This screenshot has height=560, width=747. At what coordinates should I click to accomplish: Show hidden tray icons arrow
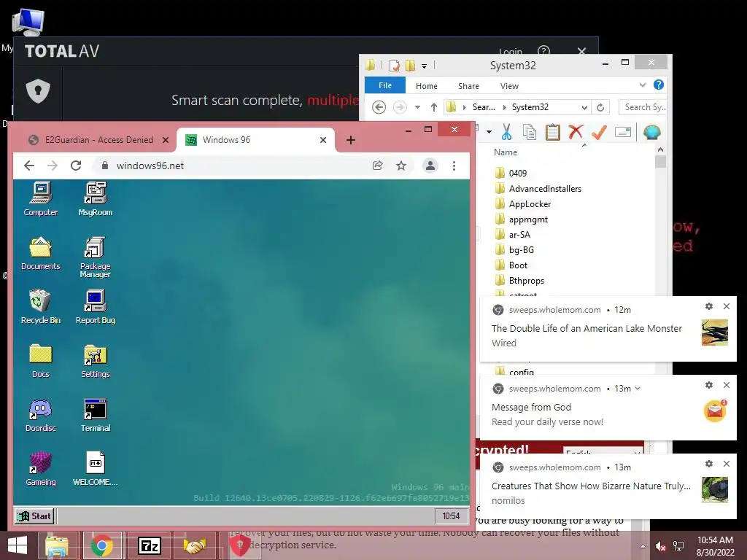coord(643,546)
